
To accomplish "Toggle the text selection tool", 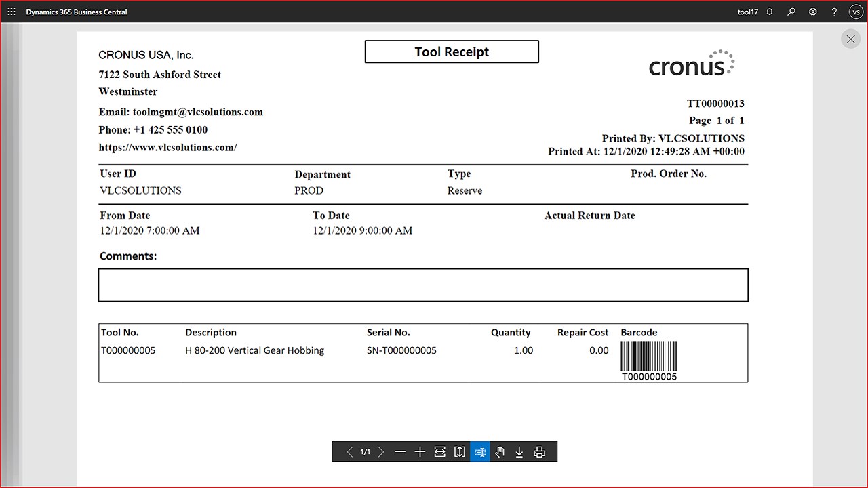I will click(x=480, y=452).
